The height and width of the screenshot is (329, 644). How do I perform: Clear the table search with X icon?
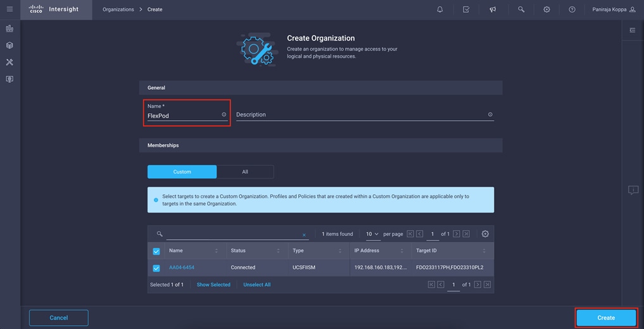305,235
